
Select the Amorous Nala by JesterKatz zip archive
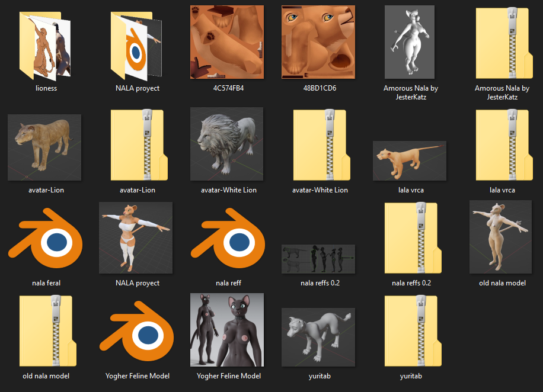504,43
